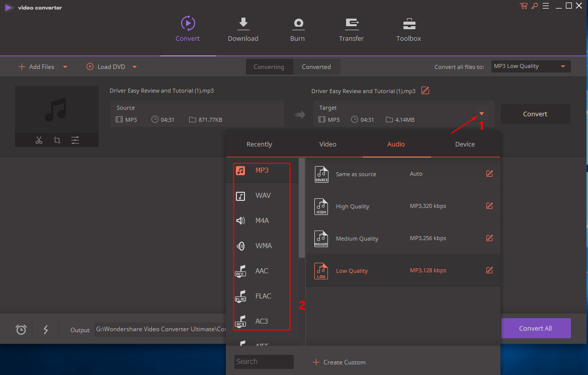Click the Output path field
The image size is (588, 375).
[160, 329]
